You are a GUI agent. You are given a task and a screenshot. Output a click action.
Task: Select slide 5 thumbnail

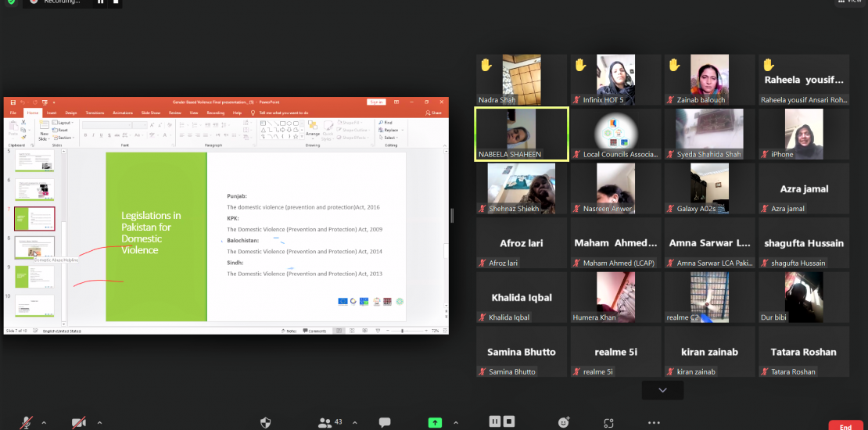tap(34, 160)
